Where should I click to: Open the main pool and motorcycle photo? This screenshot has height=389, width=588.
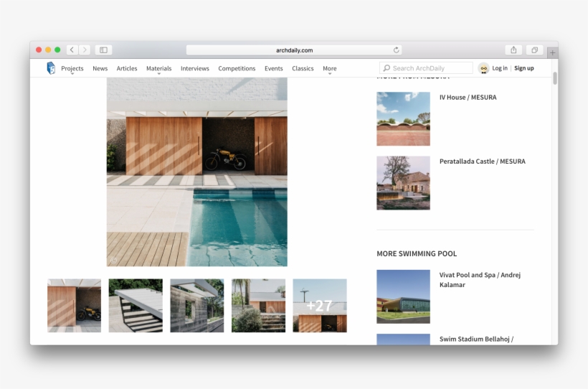click(197, 172)
